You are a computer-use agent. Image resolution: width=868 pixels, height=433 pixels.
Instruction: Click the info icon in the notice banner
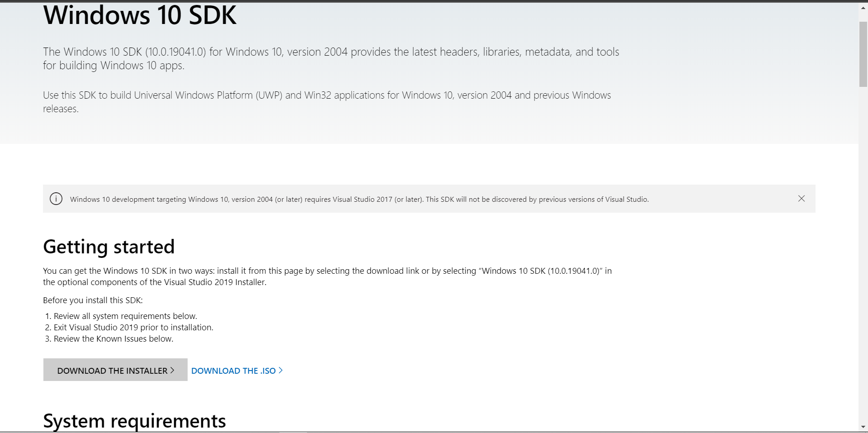point(56,199)
